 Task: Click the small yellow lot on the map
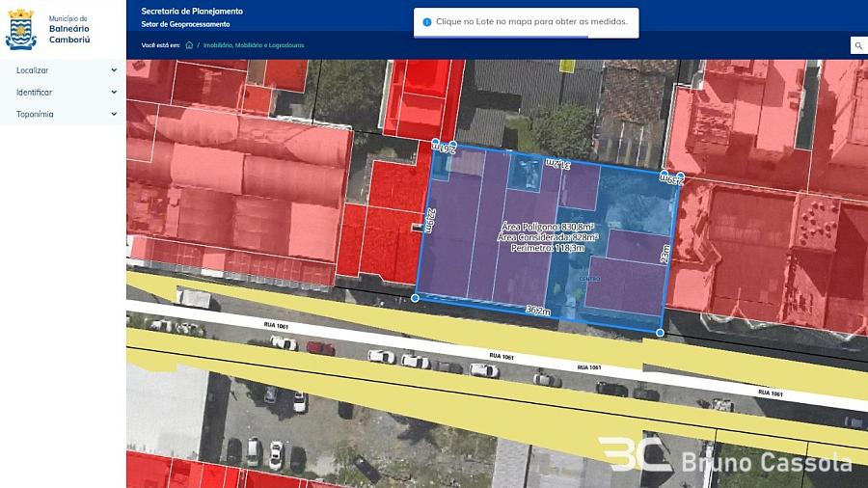(567, 66)
